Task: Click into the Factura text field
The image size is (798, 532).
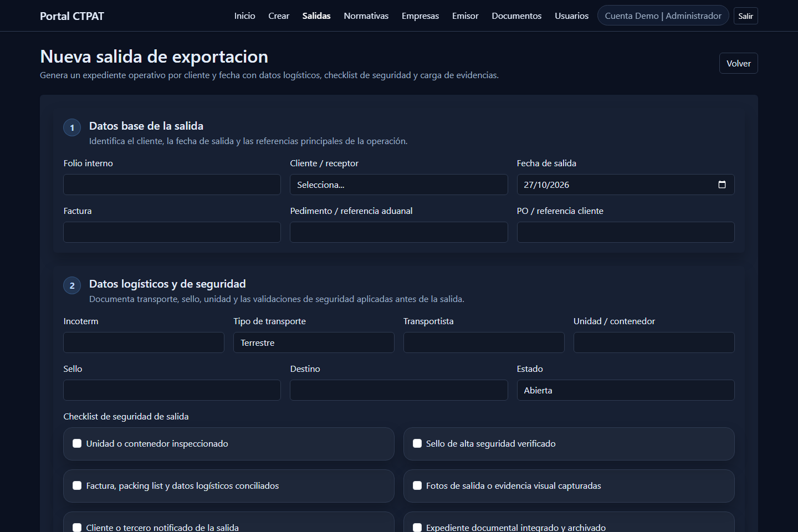Action: pos(172,232)
